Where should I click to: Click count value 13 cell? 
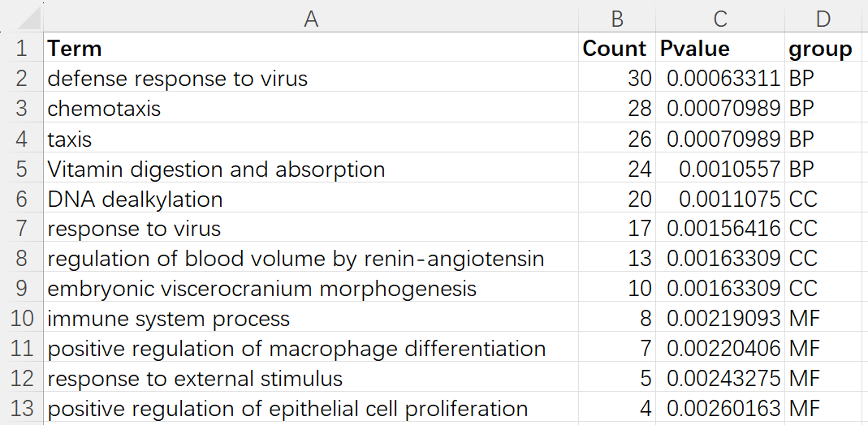coord(616,259)
